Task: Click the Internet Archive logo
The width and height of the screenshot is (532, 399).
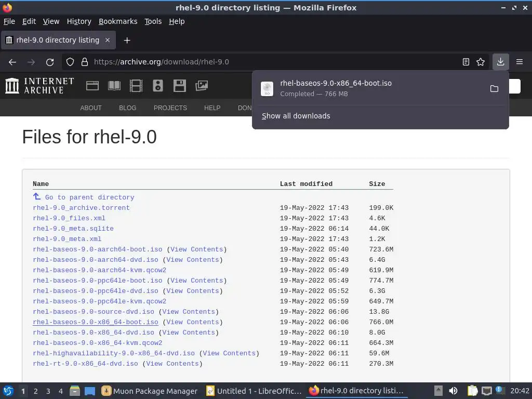Action: pos(39,86)
